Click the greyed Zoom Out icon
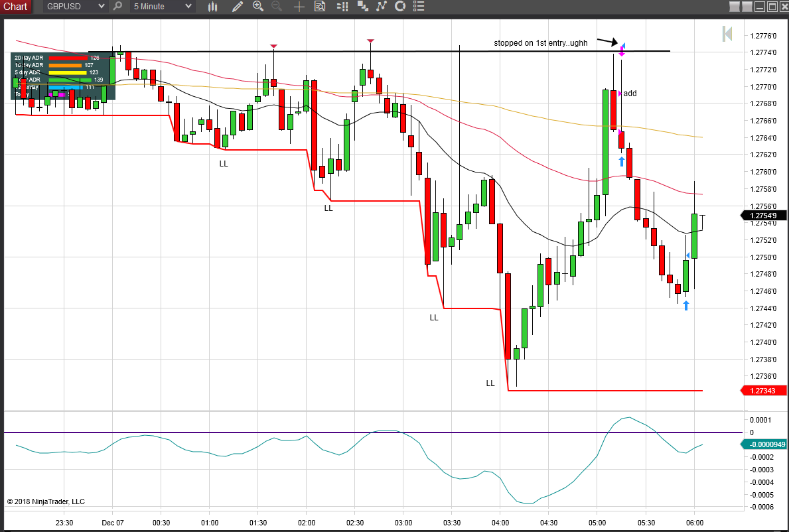 (x=277, y=7)
